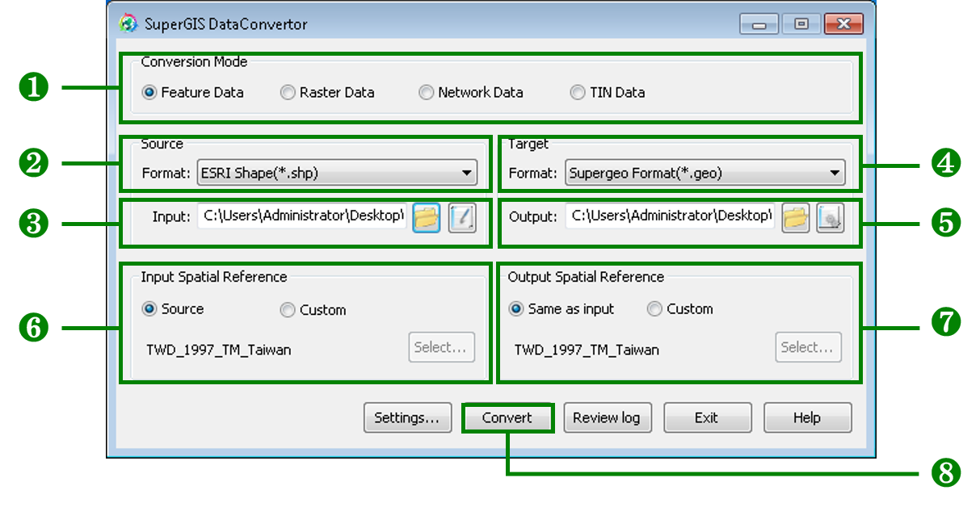Choose Custom input spatial reference option

(x=313, y=310)
